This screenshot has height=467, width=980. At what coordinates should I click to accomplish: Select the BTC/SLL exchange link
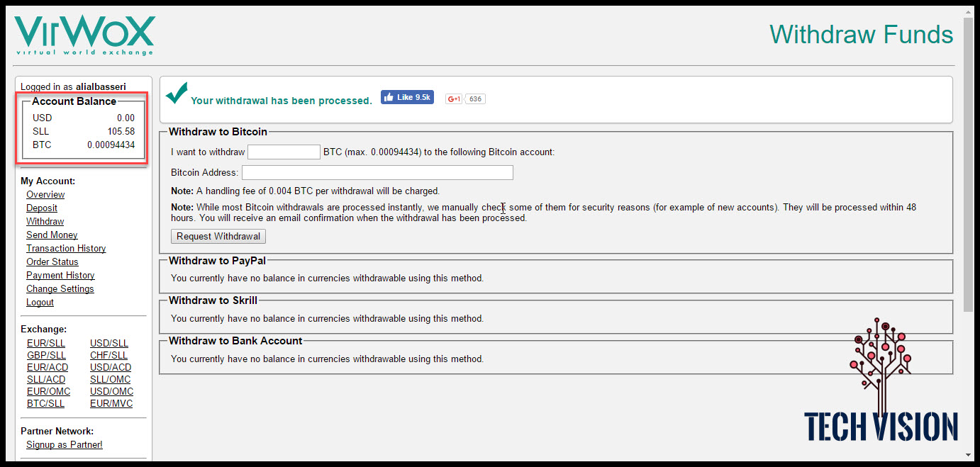[45, 403]
